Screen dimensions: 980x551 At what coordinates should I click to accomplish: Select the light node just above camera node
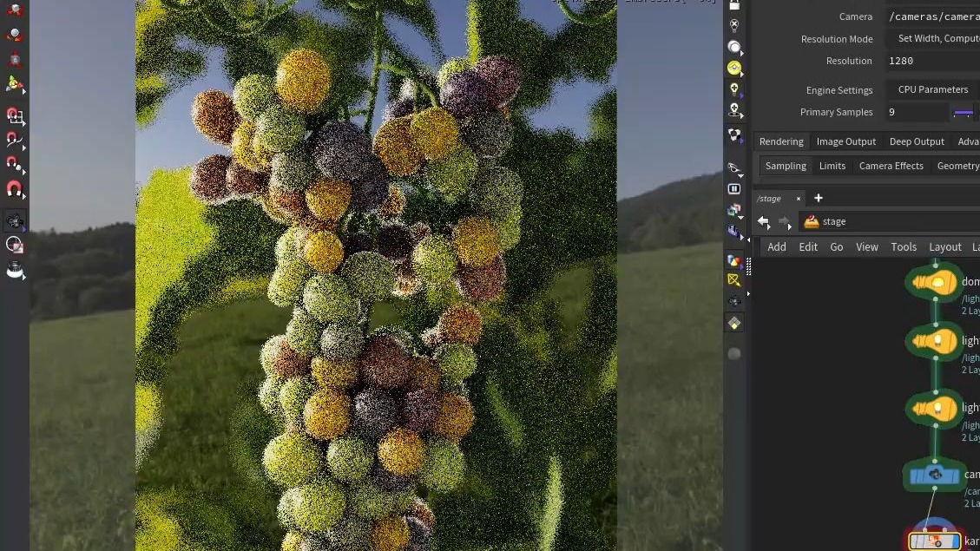click(x=934, y=409)
